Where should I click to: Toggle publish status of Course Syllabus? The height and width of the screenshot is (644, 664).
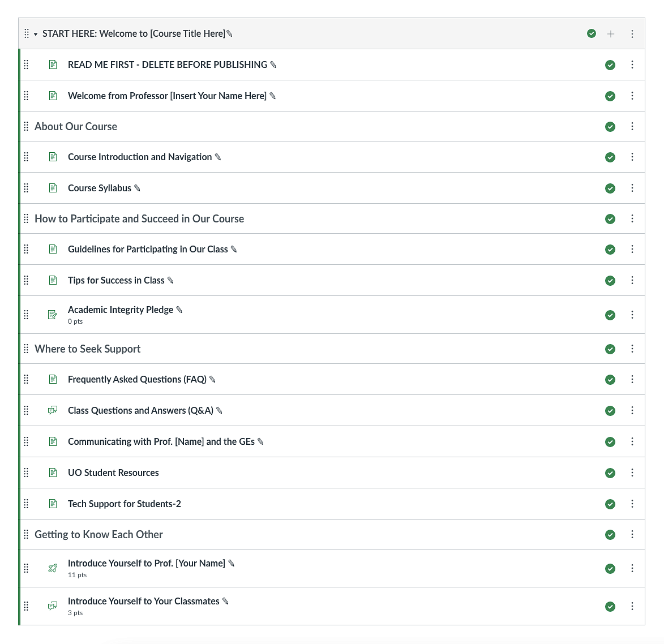pos(610,188)
